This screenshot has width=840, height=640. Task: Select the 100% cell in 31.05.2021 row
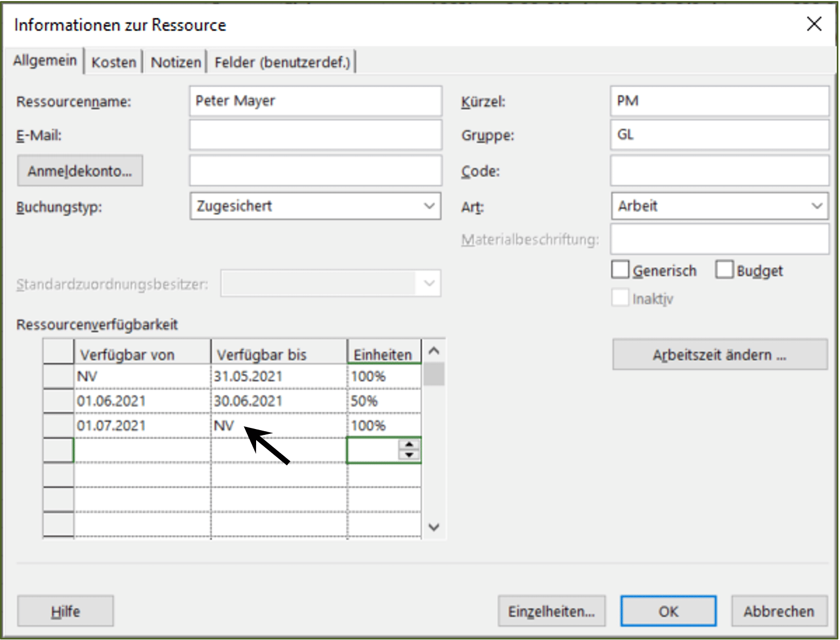[384, 376]
